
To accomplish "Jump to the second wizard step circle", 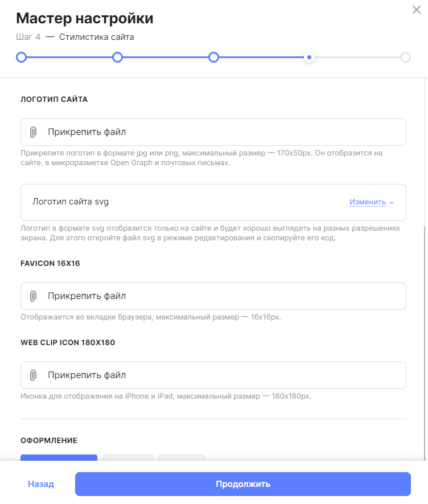I will point(117,57).
